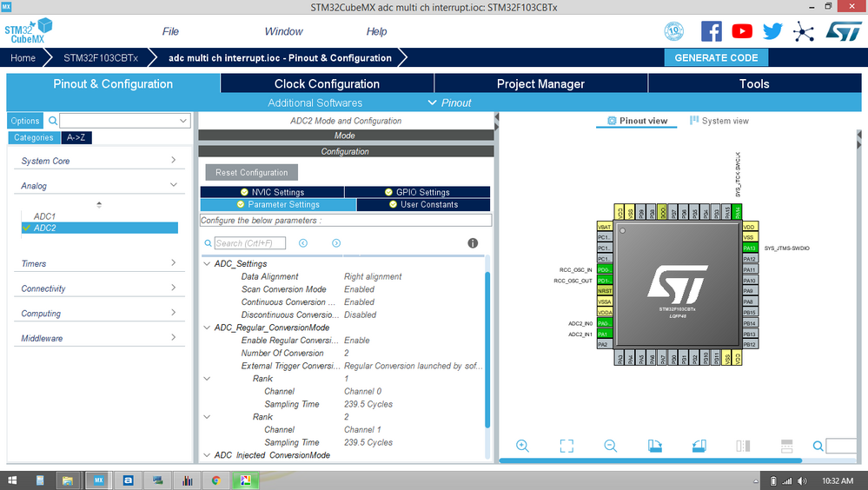The image size is (868, 490).
Task: Expand the Computing category
Action: click(x=173, y=312)
